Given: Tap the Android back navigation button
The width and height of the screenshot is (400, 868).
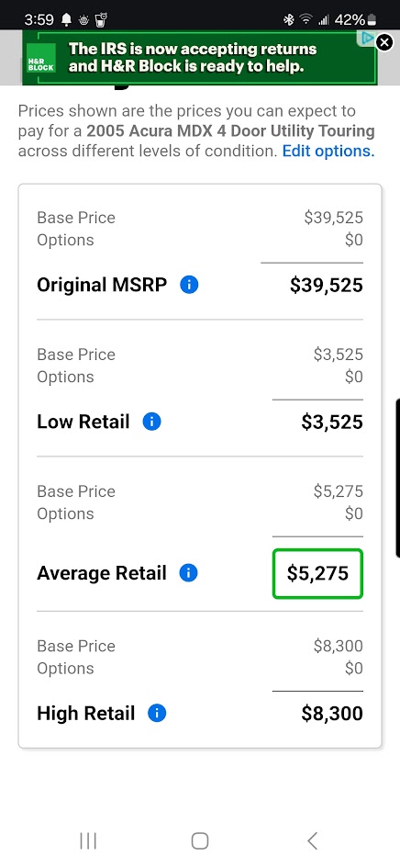Looking at the screenshot, I should (x=312, y=840).
